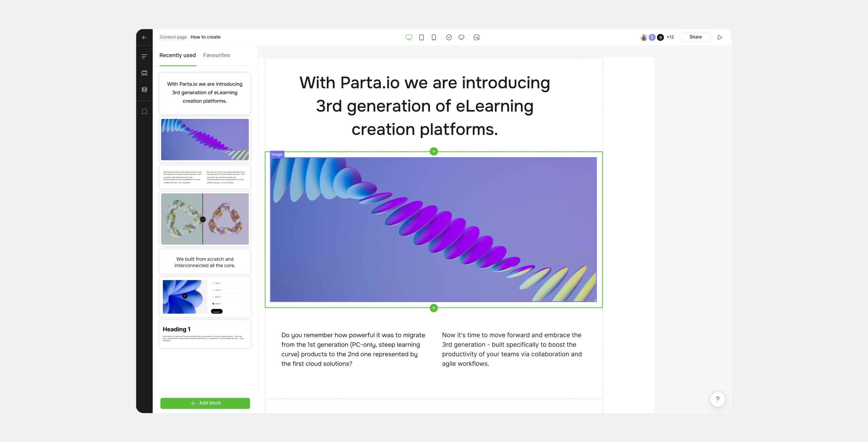Switch to tablet preview mode

tap(421, 37)
